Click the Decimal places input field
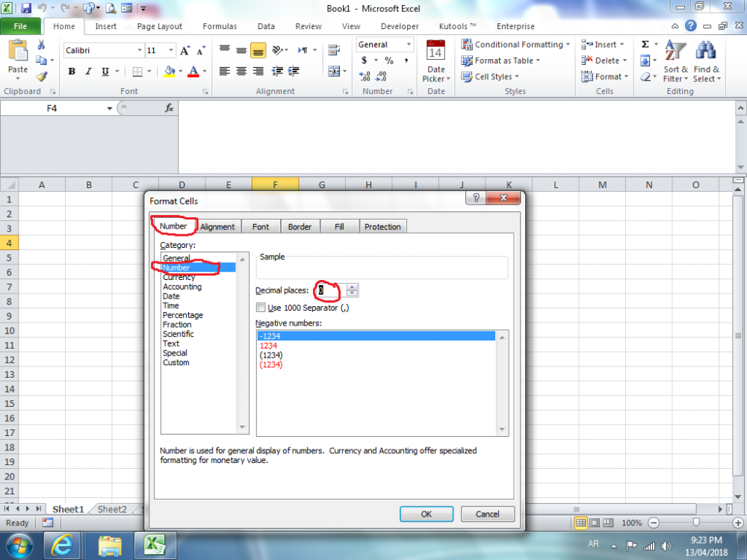This screenshot has width=747, height=560. [x=332, y=290]
